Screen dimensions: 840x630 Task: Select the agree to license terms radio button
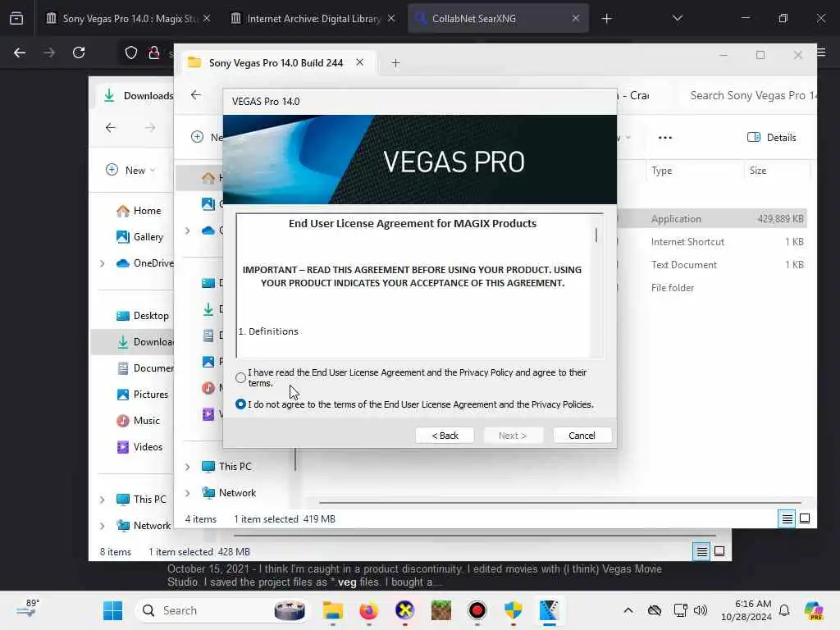tap(240, 377)
